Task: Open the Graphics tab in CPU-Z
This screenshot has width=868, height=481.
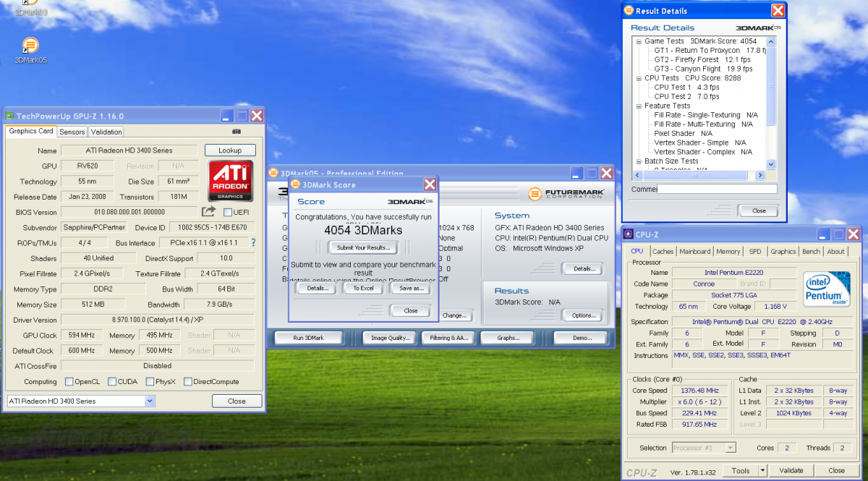Action: pyautogui.click(x=783, y=252)
